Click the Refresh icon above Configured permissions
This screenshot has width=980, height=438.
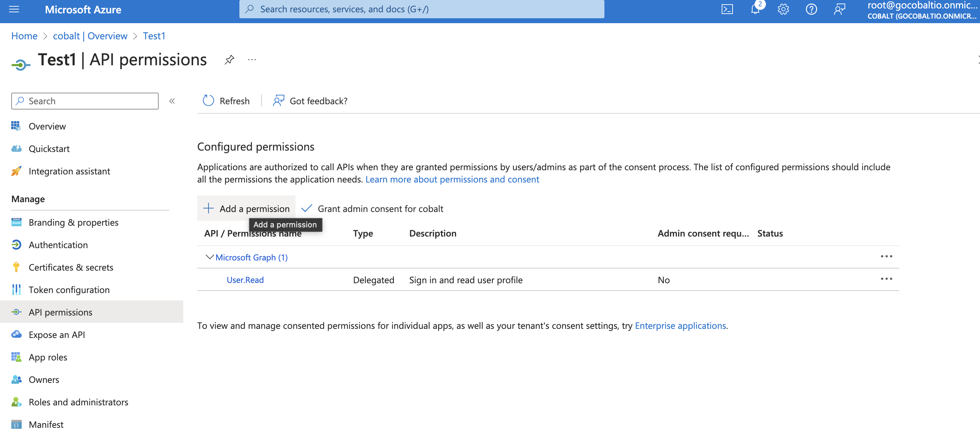tap(208, 100)
